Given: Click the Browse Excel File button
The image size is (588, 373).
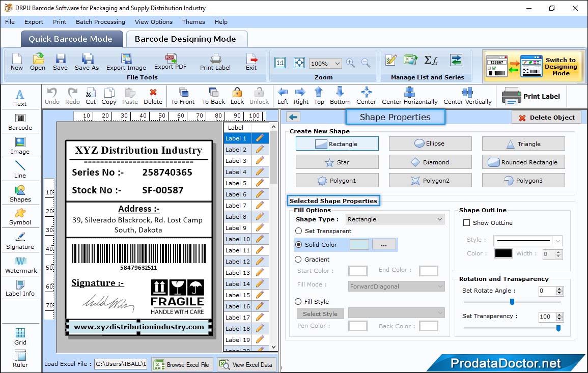Looking at the screenshot, I should 182,364.
